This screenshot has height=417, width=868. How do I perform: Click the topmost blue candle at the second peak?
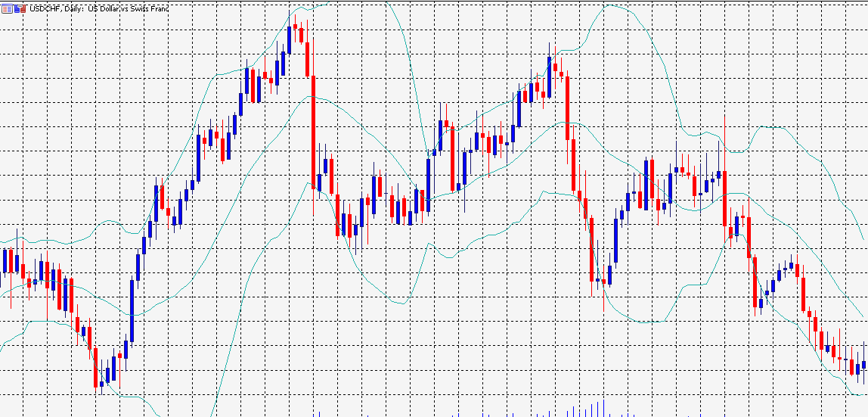tap(550, 76)
